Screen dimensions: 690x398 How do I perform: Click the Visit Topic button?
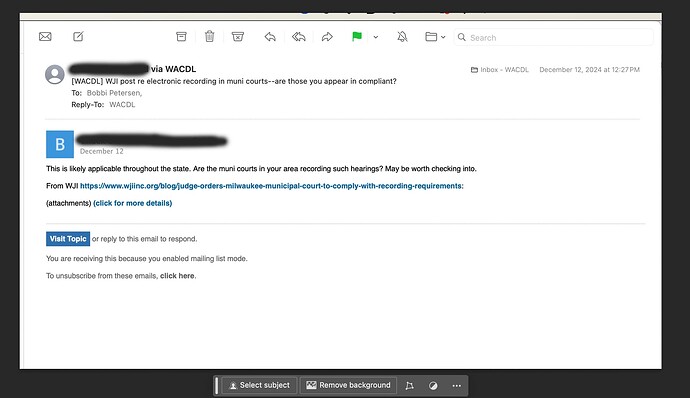pos(68,239)
